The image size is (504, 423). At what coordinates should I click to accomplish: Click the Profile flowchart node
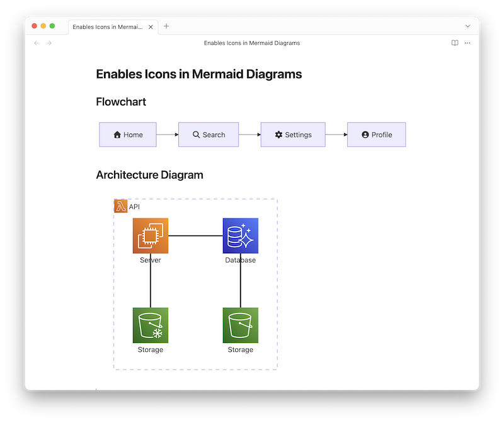point(376,135)
